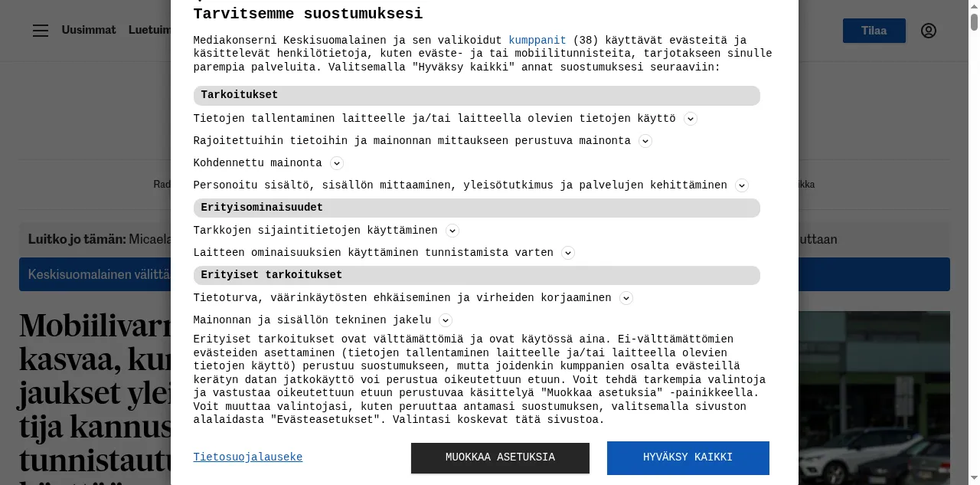Open the user profile icon
Screen dimensions: 980x485
(x=929, y=31)
